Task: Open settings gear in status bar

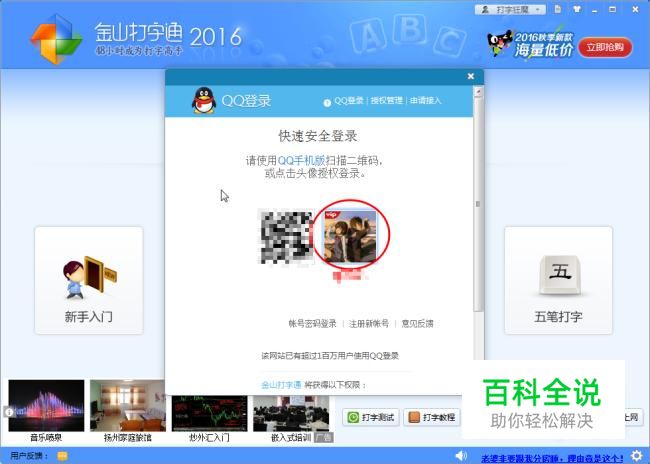Action: (637, 456)
